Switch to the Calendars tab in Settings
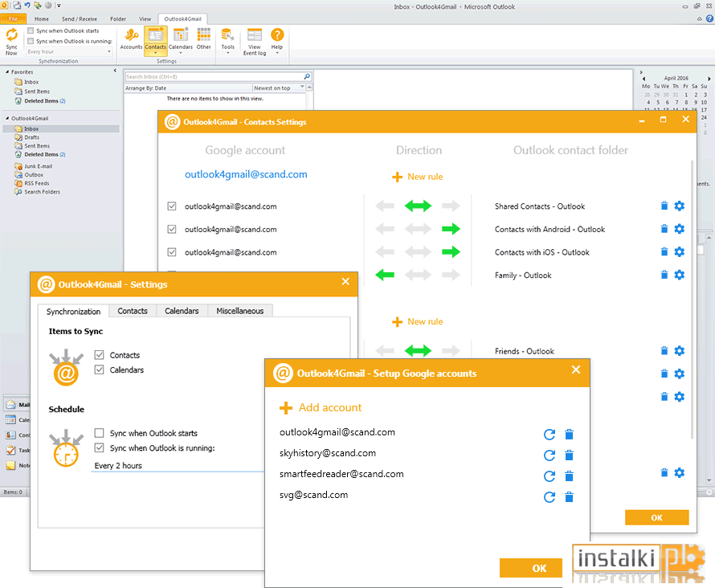Viewport: 715px width, 588px height. [182, 311]
